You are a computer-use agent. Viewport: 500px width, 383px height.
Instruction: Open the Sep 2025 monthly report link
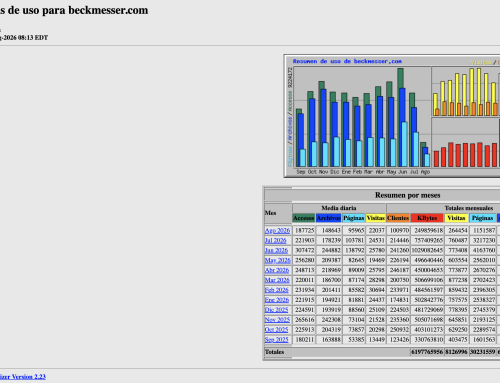pyautogui.click(x=276, y=339)
